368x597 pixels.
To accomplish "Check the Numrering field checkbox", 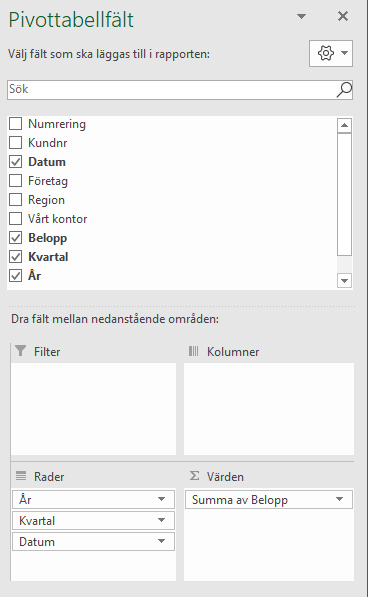I will (x=16, y=124).
